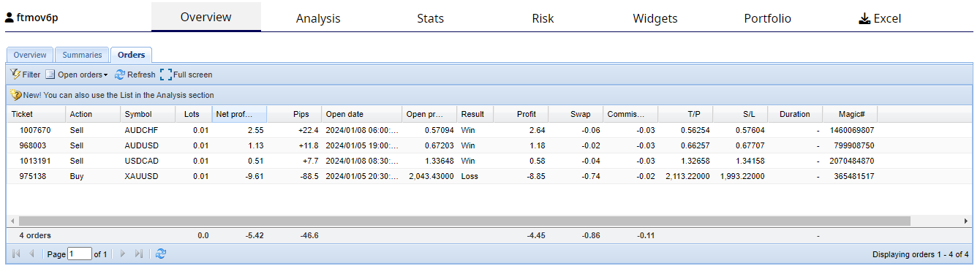
Task: Click the user icon beside ftmov6p
Action: click(x=10, y=18)
